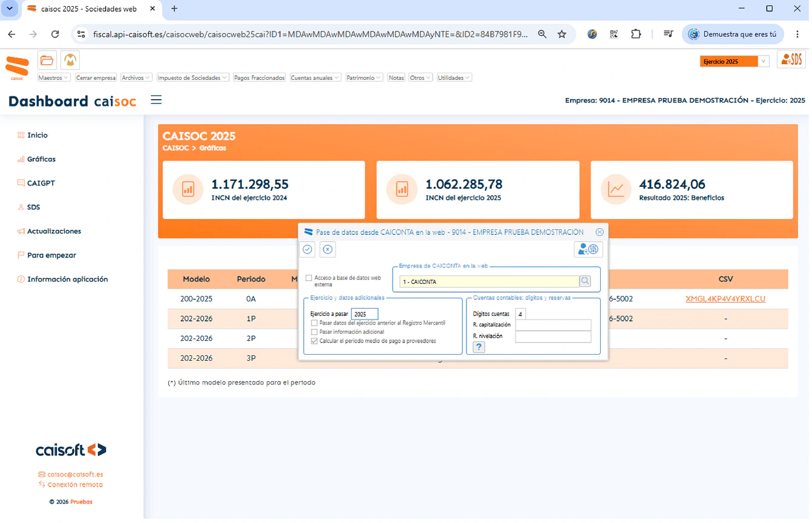Click the gold M badge toolbar icon
The image size is (812, 523).
coord(71,60)
